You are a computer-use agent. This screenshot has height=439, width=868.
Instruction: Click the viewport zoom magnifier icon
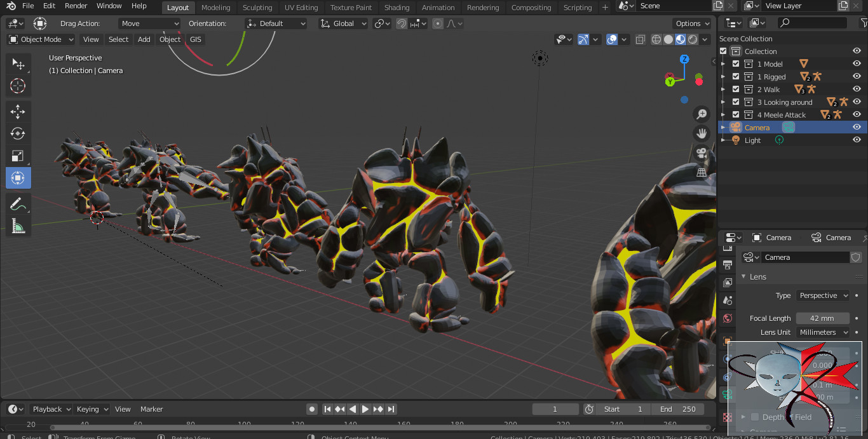(x=702, y=114)
